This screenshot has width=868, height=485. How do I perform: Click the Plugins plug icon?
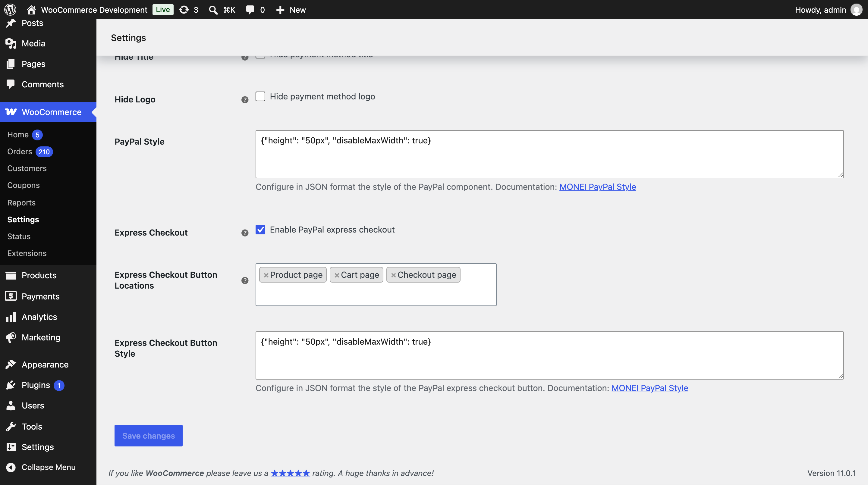(11, 385)
